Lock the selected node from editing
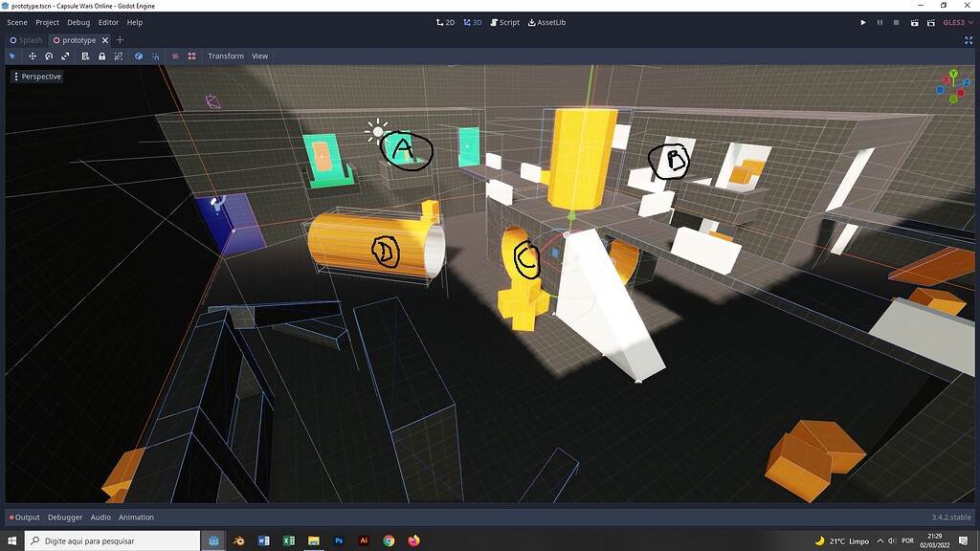980x551 pixels. [x=102, y=56]
